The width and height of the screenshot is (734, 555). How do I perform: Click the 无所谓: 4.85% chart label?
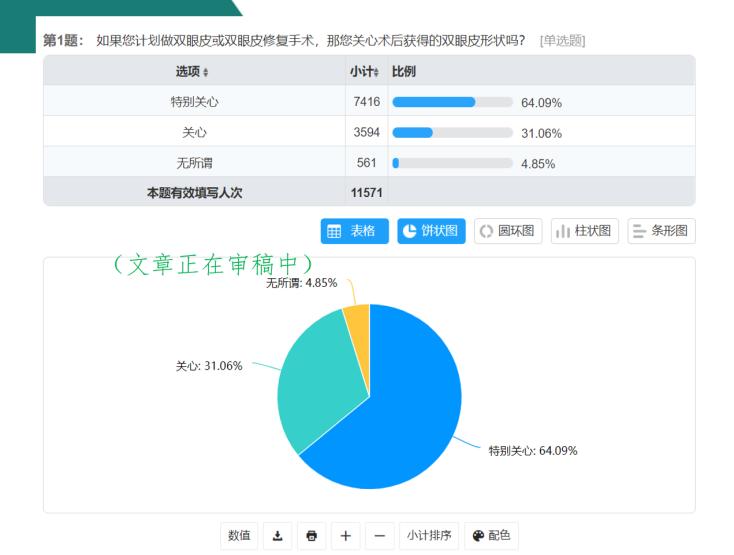pos(301,283)
